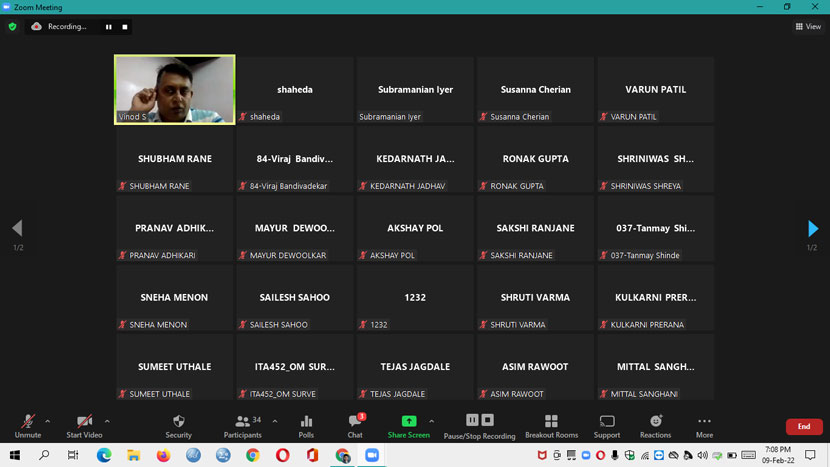Stop the recording from the top indicator

pos(125,27)
